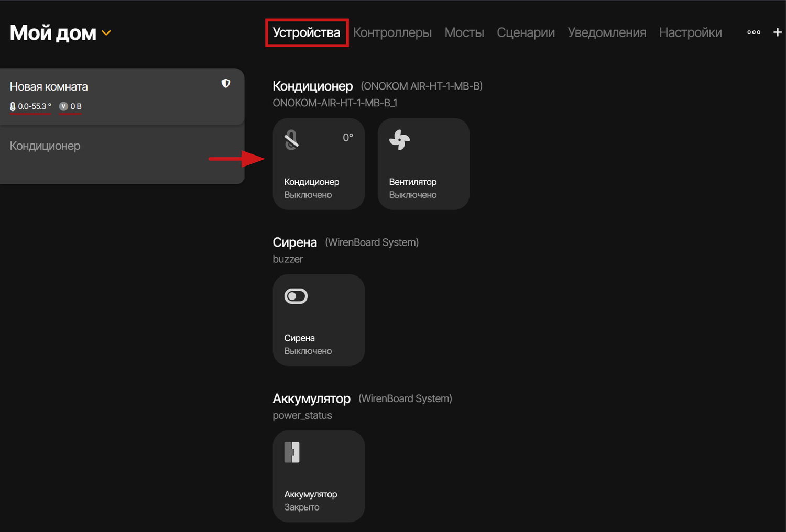Go to the Мосты tab
Viewport: 786px width, 532px height.
[464, 32]
